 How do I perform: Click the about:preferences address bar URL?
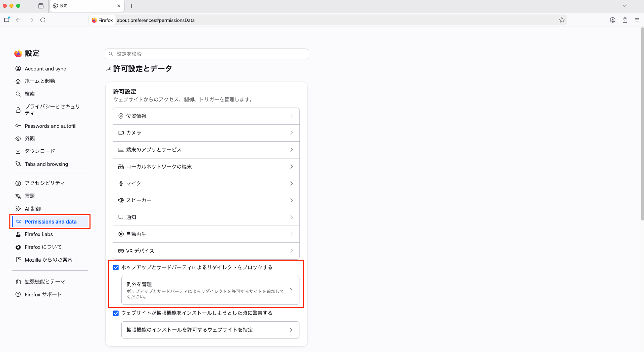156,20
